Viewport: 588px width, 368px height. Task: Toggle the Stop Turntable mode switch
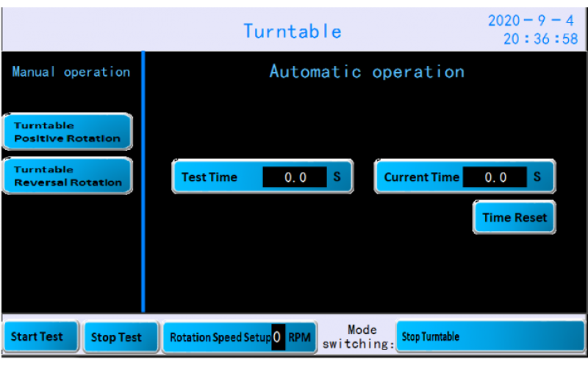pos(490,336)
